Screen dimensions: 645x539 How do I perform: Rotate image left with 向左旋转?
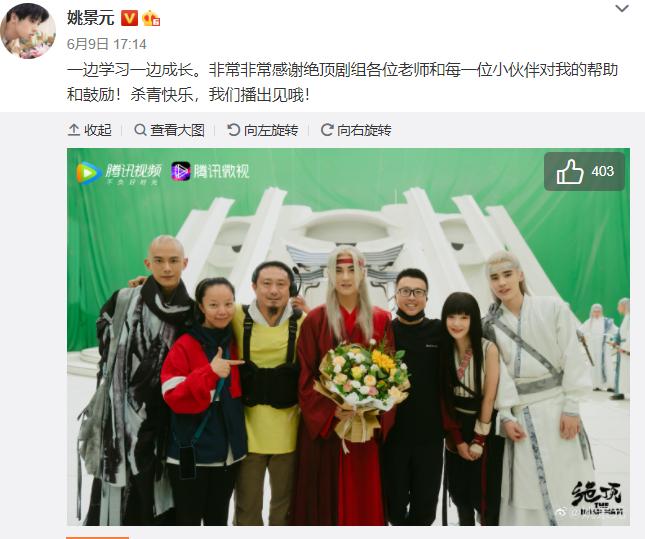tap(263, 130)
